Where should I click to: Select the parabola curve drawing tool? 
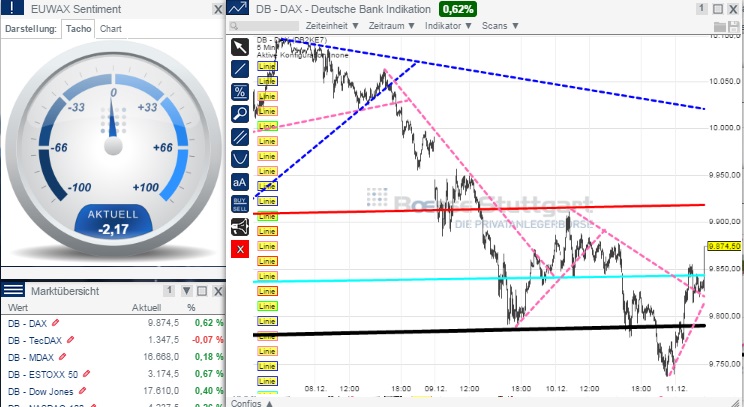click(x=240, y=159)
